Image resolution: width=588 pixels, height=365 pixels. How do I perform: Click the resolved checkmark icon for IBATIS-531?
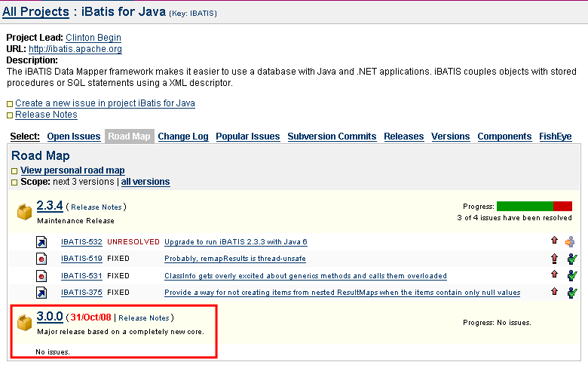[x=572, y=276]
